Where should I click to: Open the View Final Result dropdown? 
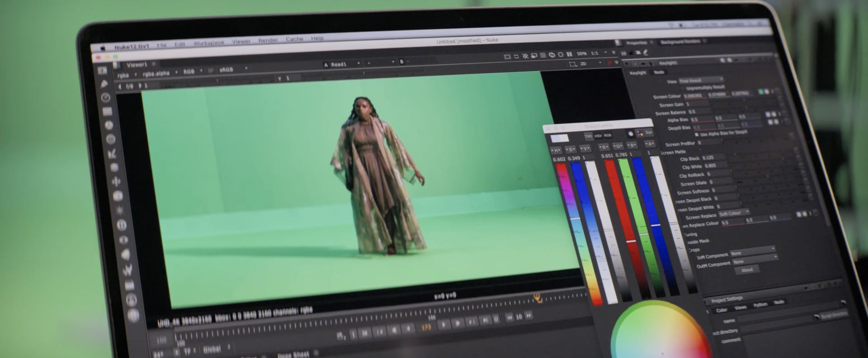click(x=701, y=80)
